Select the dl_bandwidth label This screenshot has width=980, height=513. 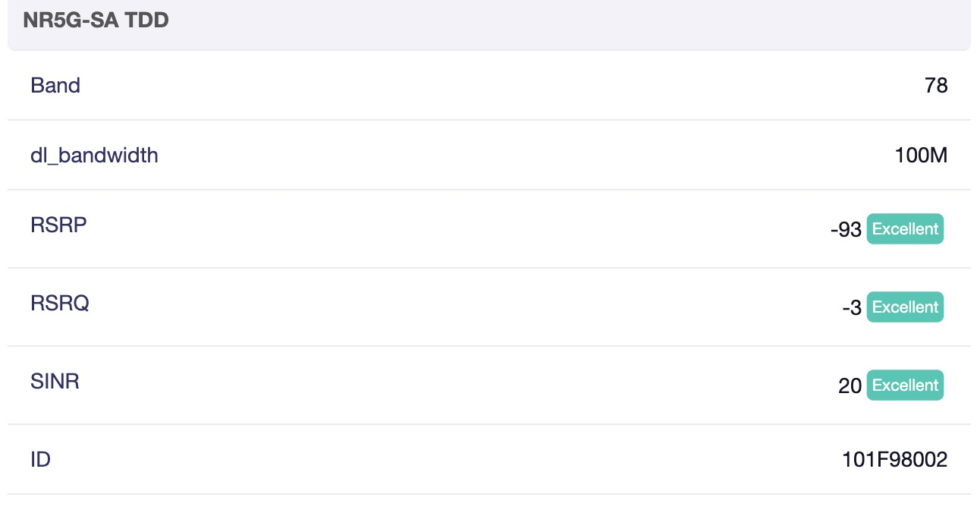pos(94,156)
